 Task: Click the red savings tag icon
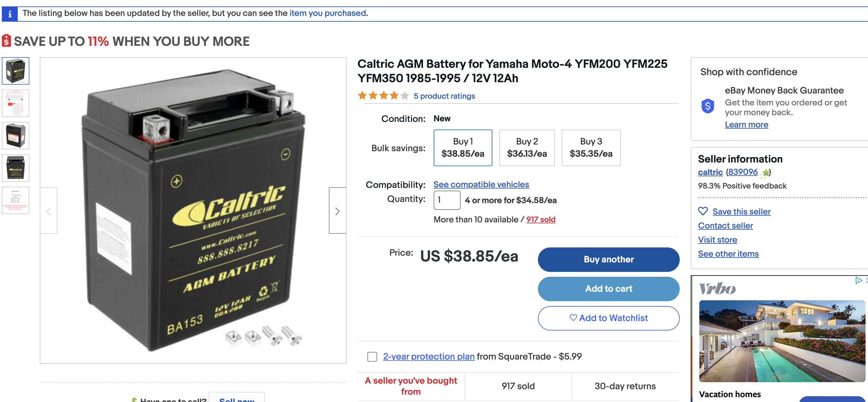click(x=6, y=41)
